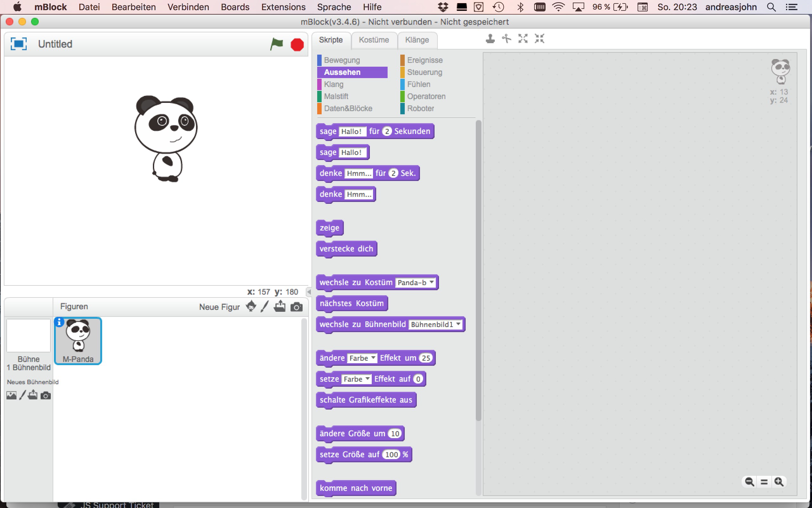Screen dimensions: 812x508
Task: Upload sprite from file icon
Action: [279, 306]
